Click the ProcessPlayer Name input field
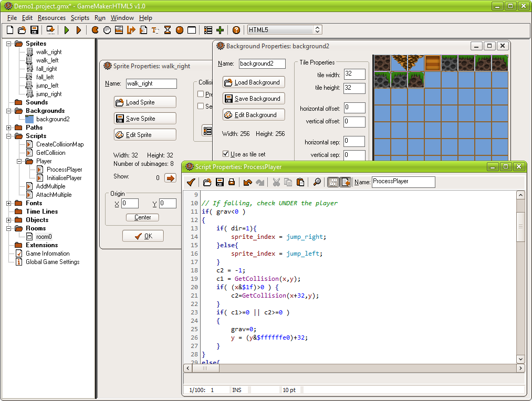Image resolution: width=532 pixels, height=401 pixels. (x=403, y=182)
